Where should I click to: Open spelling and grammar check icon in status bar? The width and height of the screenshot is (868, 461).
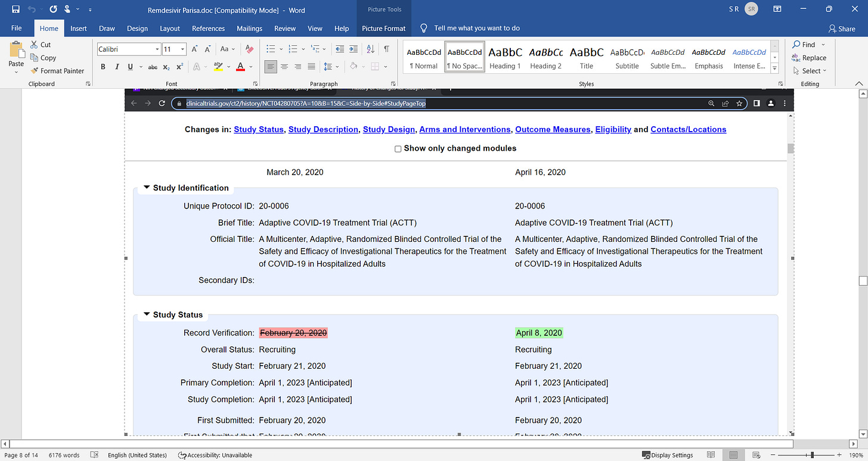(94, 455)
